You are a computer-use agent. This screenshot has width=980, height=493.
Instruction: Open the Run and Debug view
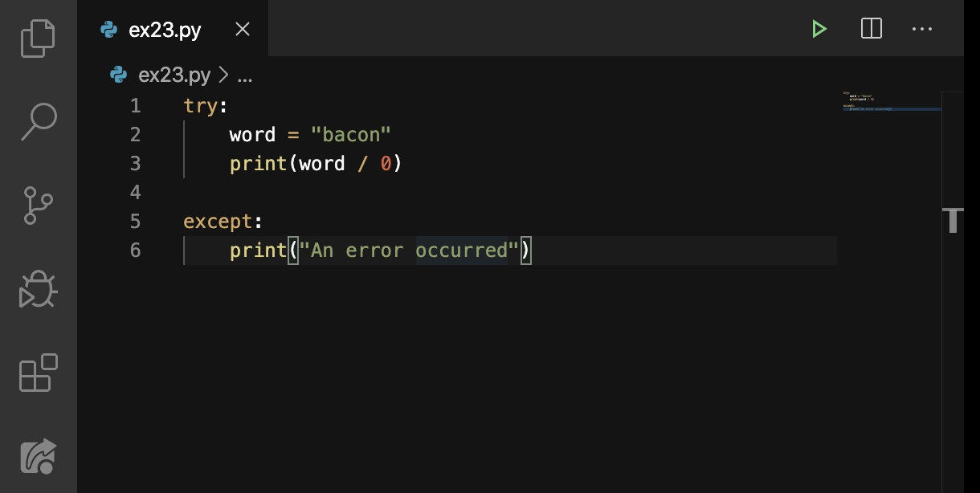pyautogui.click(x=38, y=289)
